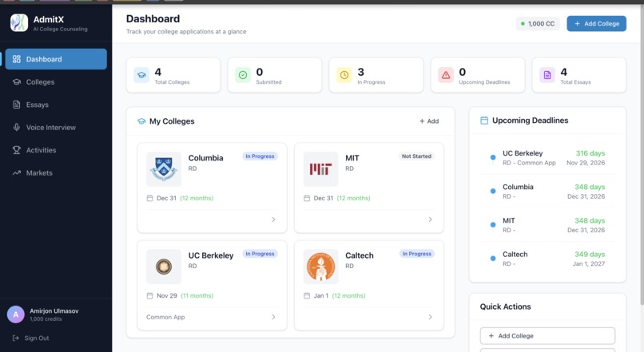Image resolution: width=644 pixels, height=352 pixels.
Task: Click the Columbia card calendar icon
Action: [x=150, y=198]
